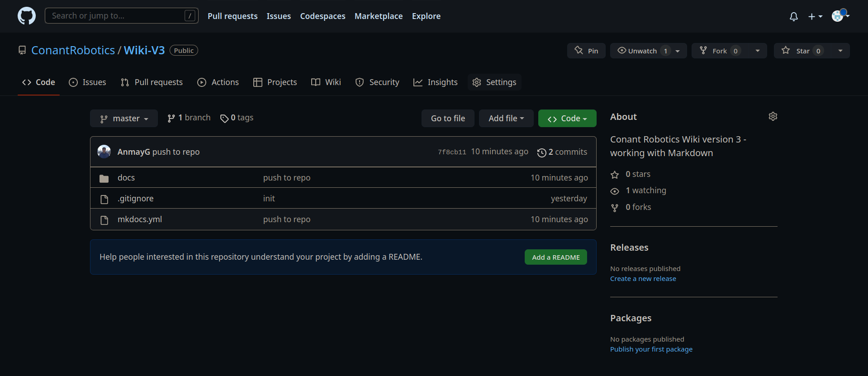
Task: Expand the green Code dropdown
Action: click(x=567, y=119)
